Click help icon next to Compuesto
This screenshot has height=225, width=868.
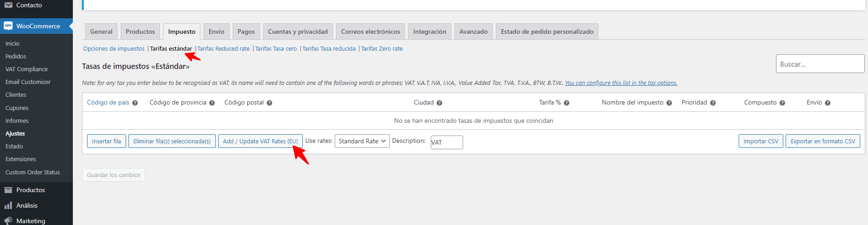coord(782,103)
